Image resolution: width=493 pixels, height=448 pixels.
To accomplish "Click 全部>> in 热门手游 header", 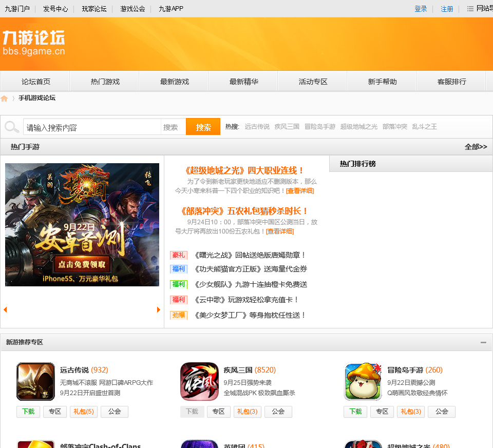I will 476,147.
